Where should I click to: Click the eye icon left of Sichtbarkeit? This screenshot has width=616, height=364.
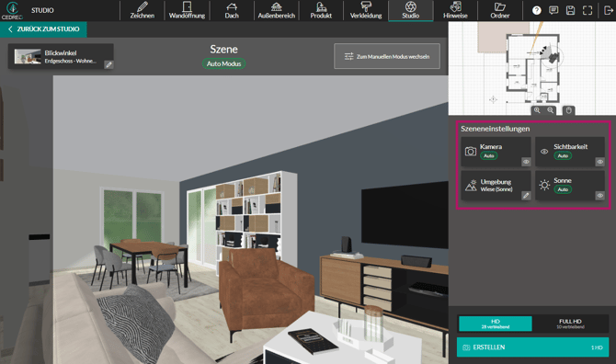coord(544,152)
